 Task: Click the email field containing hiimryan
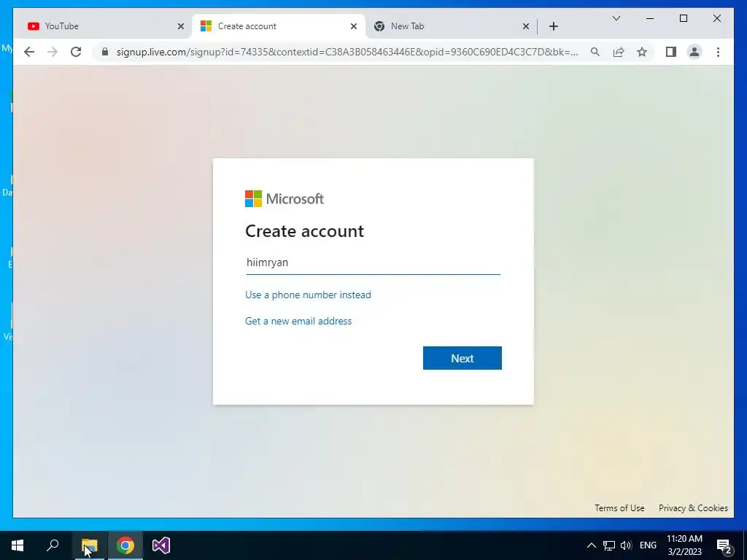tap(373, 262)
